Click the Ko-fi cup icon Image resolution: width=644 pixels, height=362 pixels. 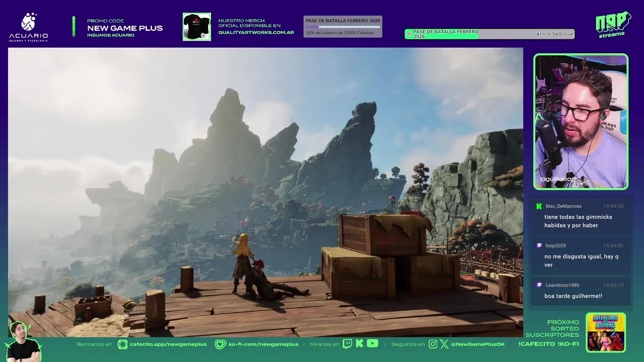(220, 344)
